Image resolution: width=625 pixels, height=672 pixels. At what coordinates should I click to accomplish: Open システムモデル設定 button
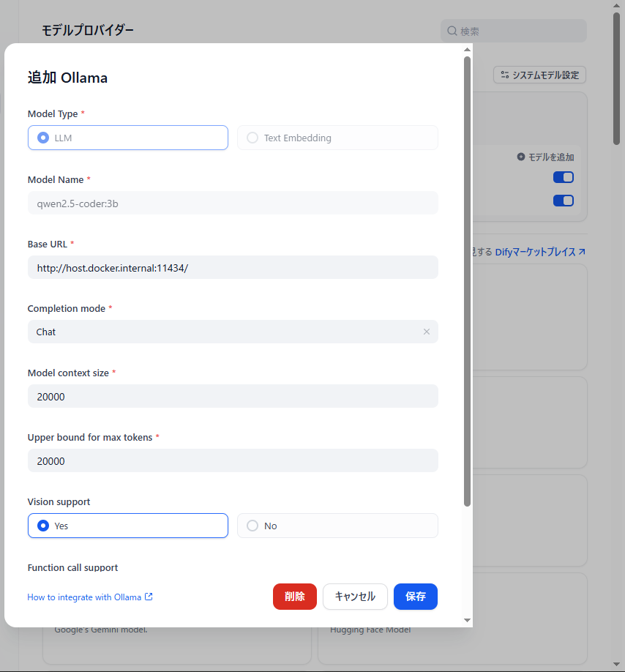click(540, 75)
